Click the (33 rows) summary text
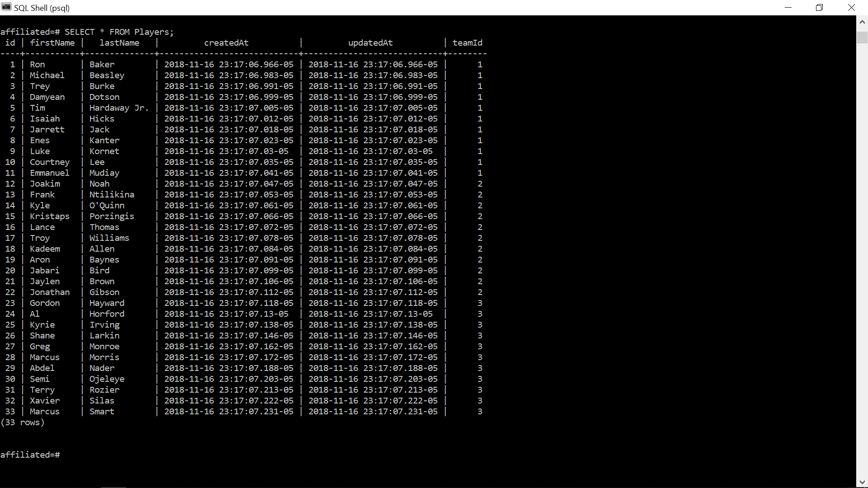Screen dimensions: 868x488 [23, 422]
